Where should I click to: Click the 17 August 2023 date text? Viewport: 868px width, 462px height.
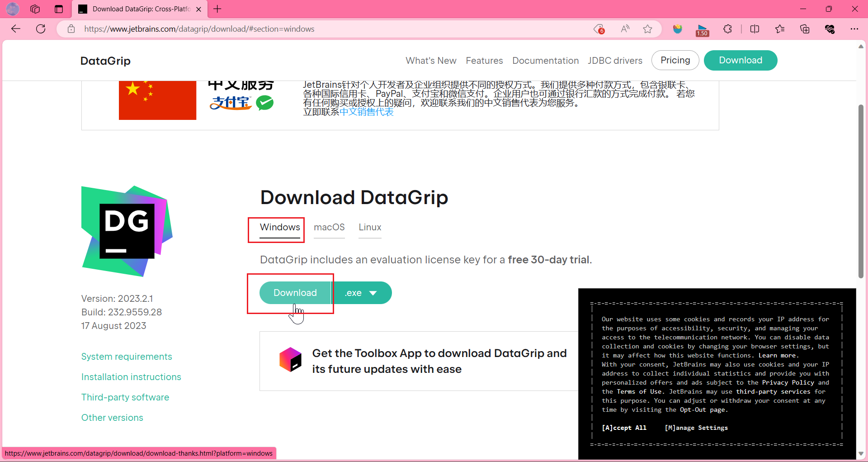pos(113,326)
